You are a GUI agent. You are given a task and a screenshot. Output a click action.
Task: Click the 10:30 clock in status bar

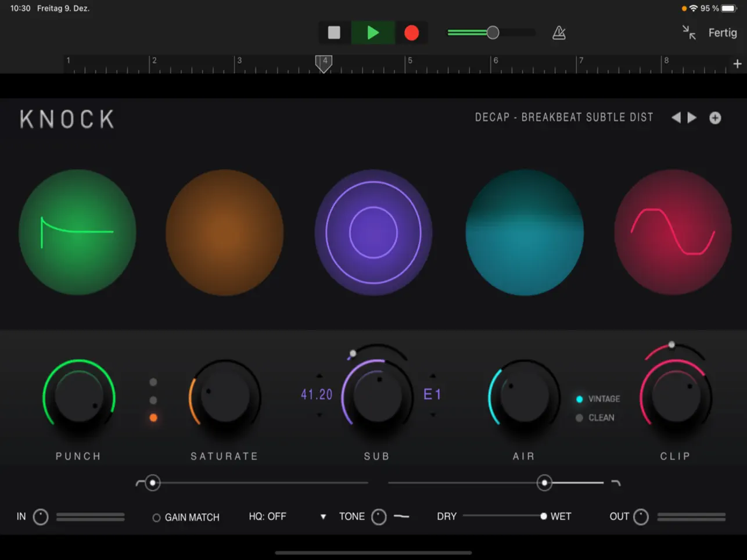[20, 8]
